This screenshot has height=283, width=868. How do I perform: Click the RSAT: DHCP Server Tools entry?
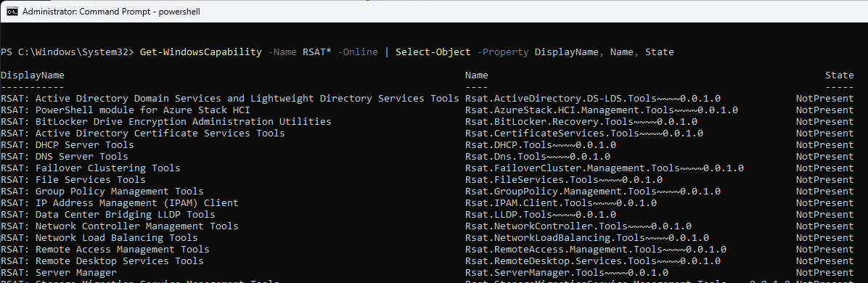point(67,145)
